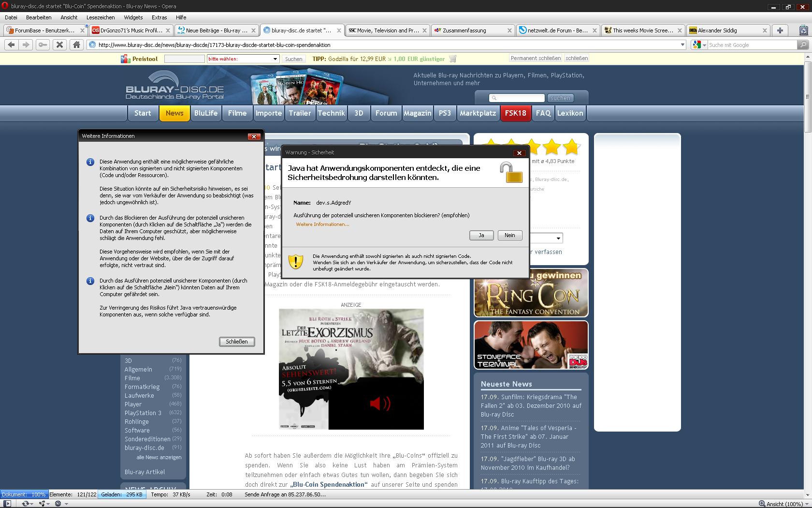Switch to 'Neue Beiträge - Blu-ray' tab
Viewport: 812px width, 508px height.
coord(216,30)
